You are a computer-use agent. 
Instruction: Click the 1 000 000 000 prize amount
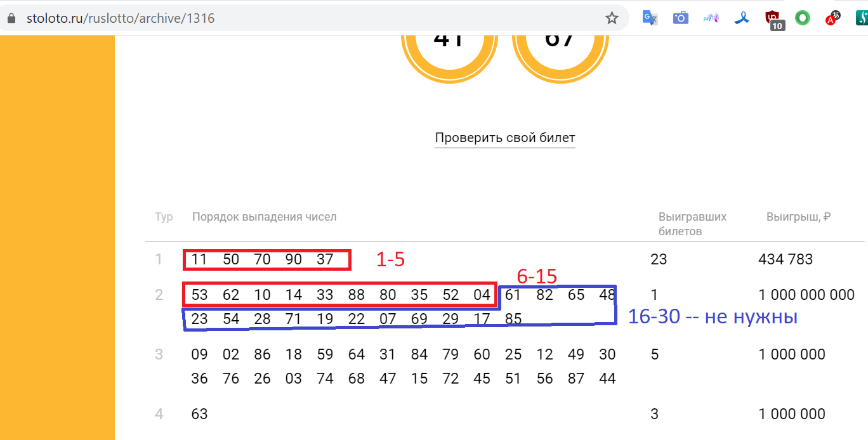[x=806, y=295]
